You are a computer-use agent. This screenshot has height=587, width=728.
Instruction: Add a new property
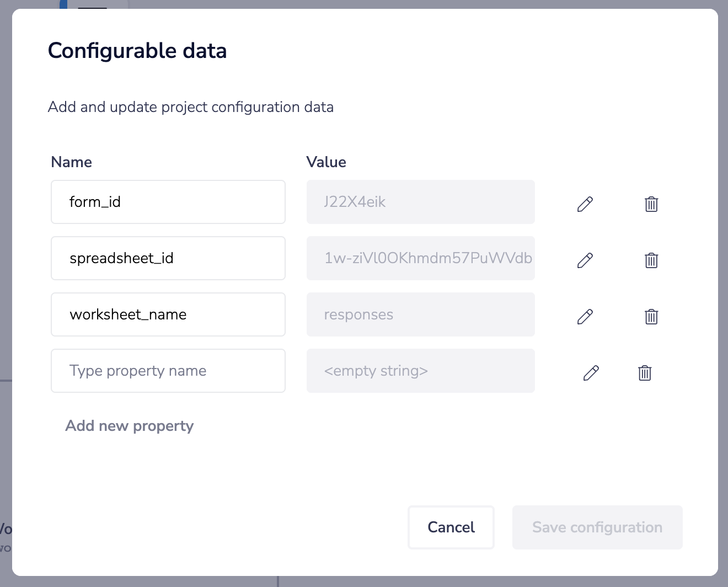[x=130, y=426]
